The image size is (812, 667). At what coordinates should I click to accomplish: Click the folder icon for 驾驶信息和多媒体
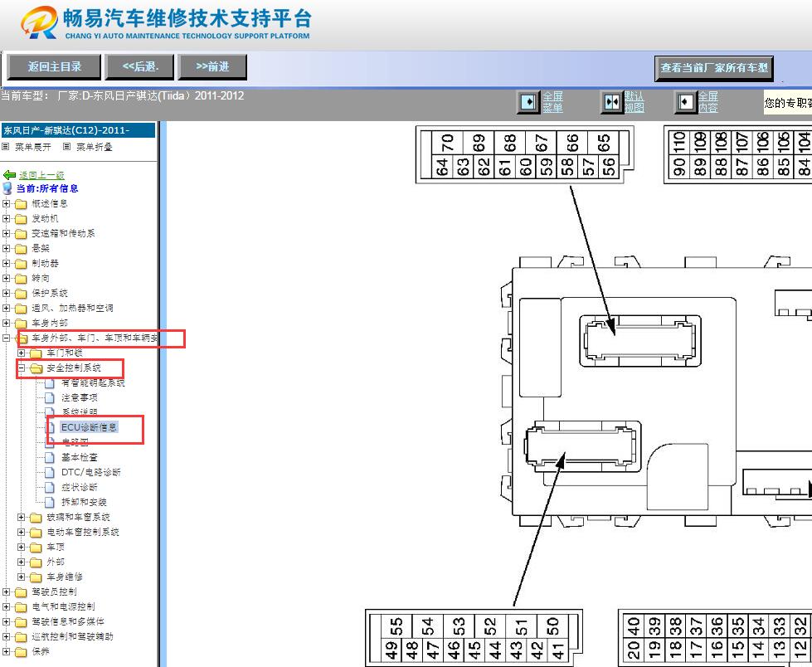(21, 622)
